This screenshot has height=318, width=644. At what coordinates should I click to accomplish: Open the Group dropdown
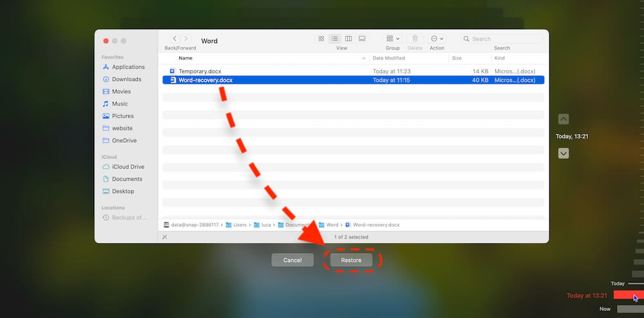pyautogui.click(x=393, y=39)
